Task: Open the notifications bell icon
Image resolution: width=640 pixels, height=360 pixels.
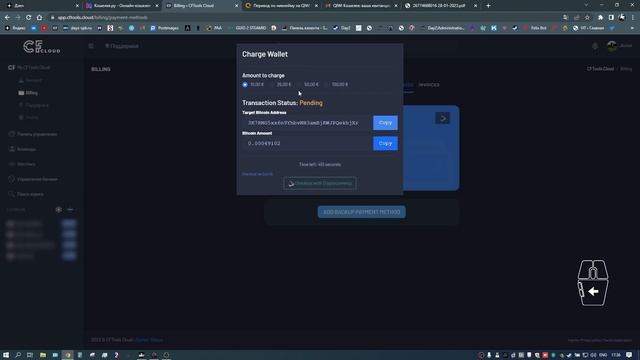Action: point(595,46)
